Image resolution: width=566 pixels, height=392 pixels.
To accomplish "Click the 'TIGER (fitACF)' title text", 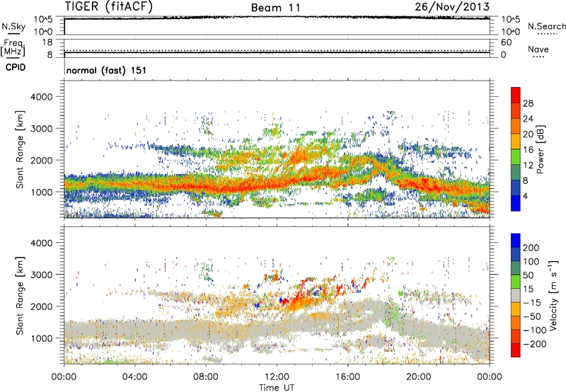I will [x=109, y=7].
